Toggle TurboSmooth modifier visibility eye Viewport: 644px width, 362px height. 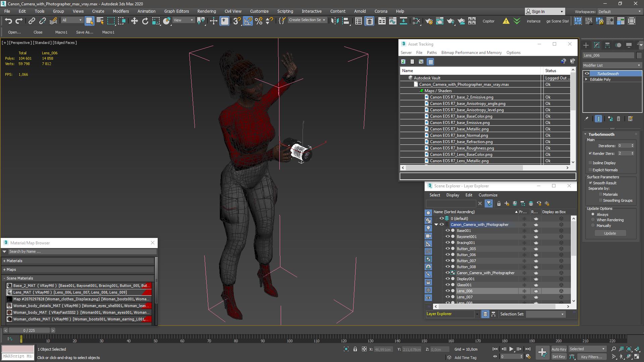[587, 74]
